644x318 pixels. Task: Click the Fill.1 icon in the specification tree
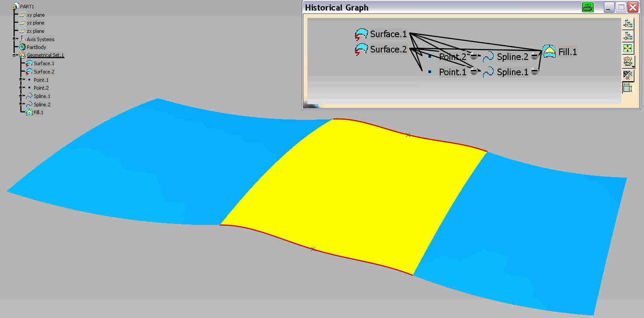click(x=29, y=112)
